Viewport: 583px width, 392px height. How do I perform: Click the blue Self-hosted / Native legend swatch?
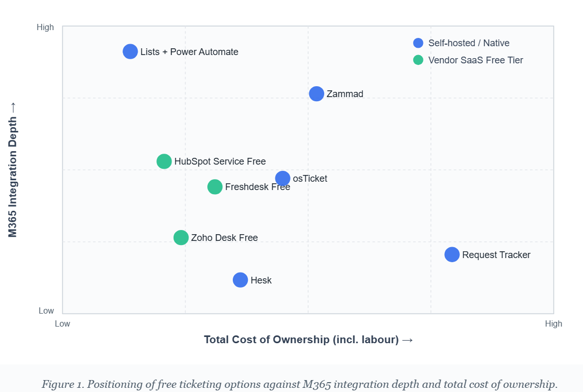pos(418,43)
